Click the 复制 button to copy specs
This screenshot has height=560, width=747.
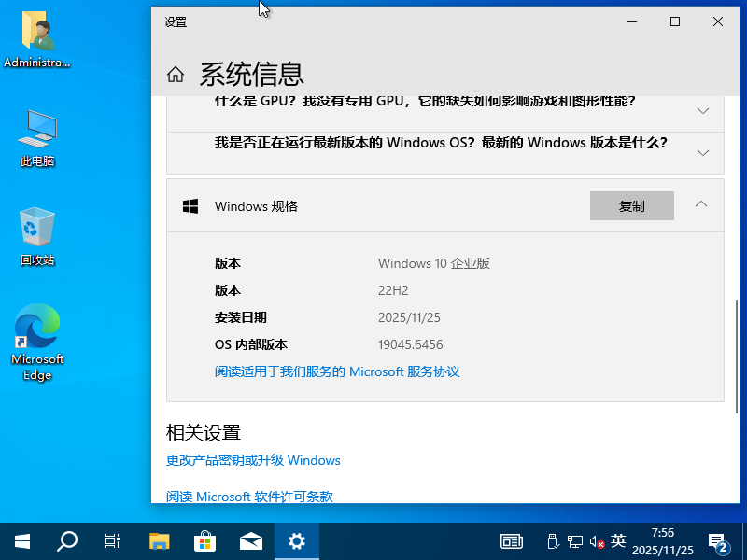point(631,205)
